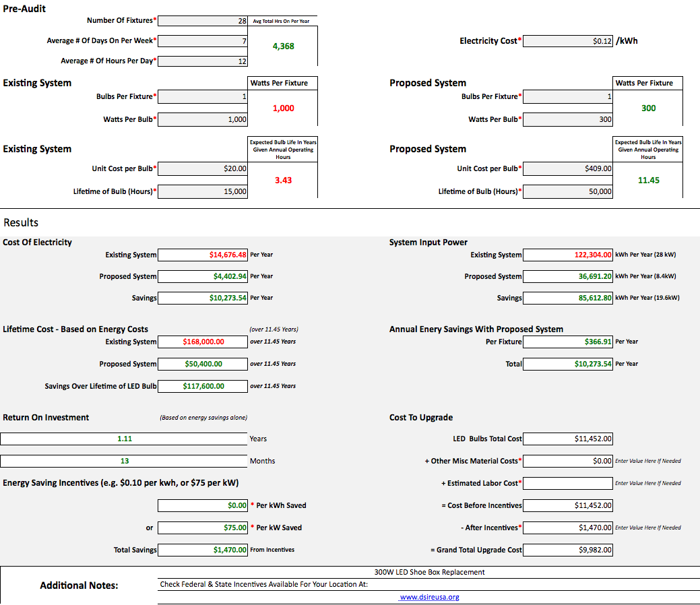The height and width of the screenshot is (605, 700).
Task: Select the Electricity Cost input field
Action: click(x=567, y=41)
